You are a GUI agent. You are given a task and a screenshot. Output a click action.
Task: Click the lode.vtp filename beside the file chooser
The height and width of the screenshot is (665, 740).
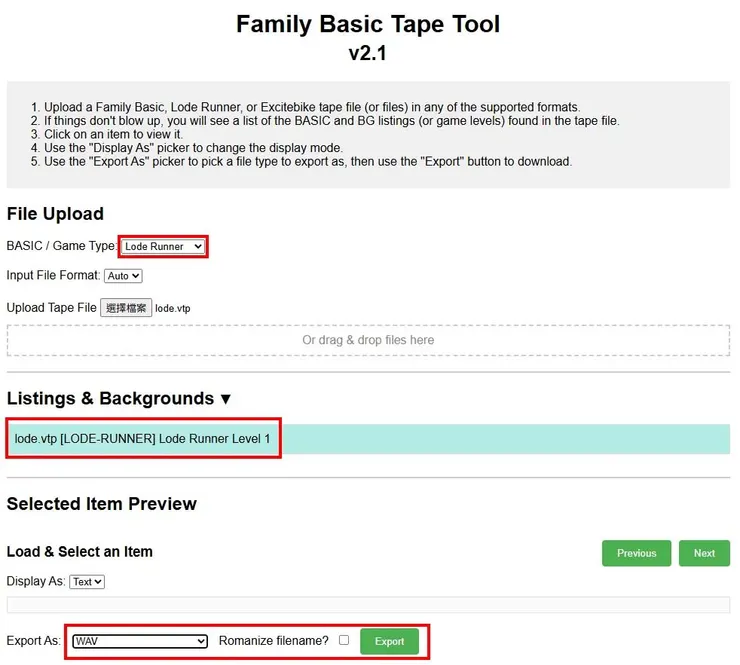pyautogui.click(x=173, y=309)
